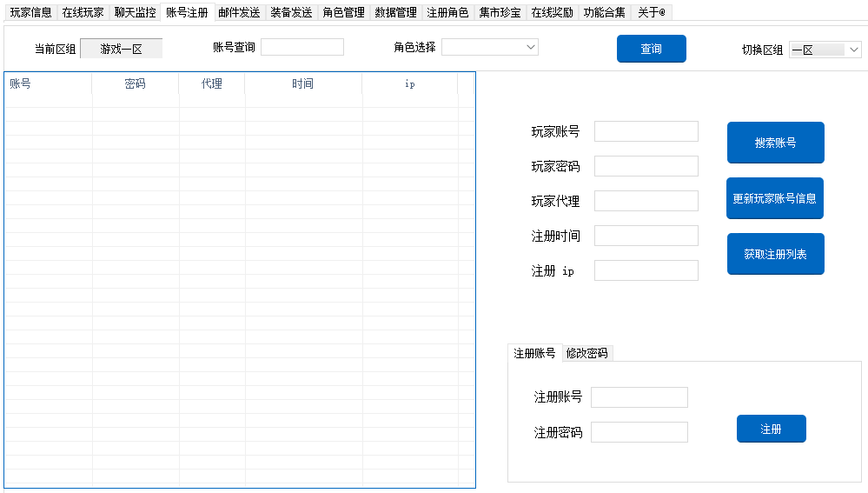Click the 注册 button
Viewport: 868px width, 493px height.
pyautogui.click(x=772, y=429)
